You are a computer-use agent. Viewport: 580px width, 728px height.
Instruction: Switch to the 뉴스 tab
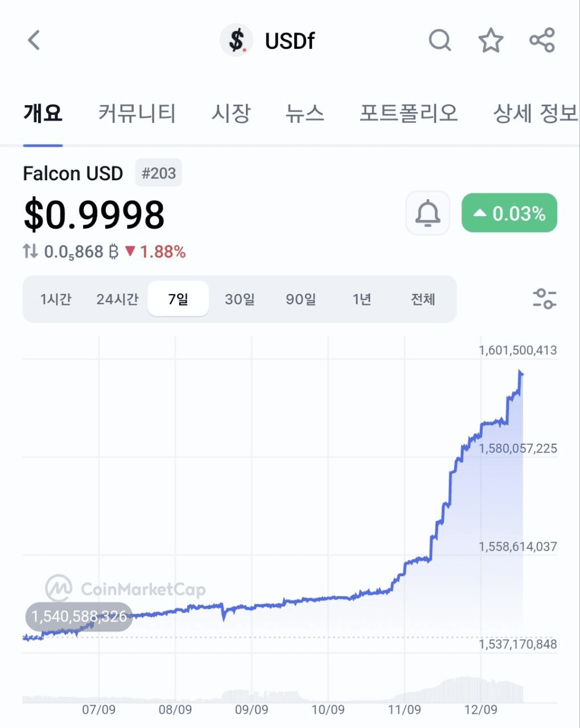coord(305,113)
